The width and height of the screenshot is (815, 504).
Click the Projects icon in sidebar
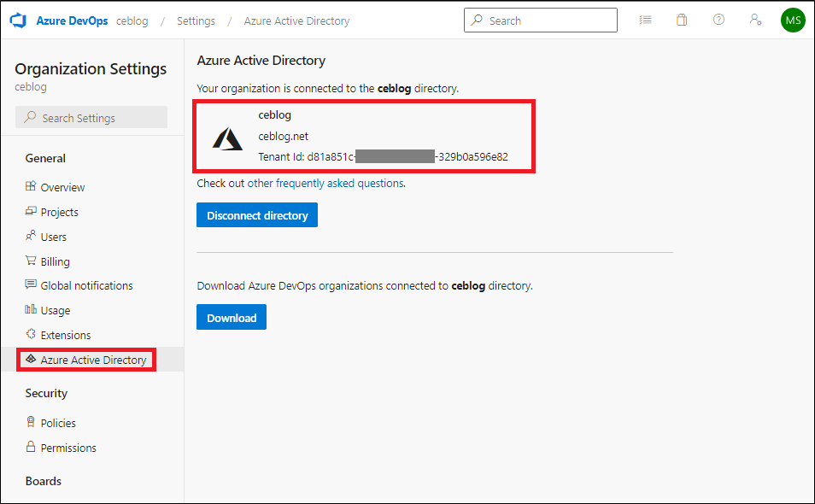coord(31,211)
